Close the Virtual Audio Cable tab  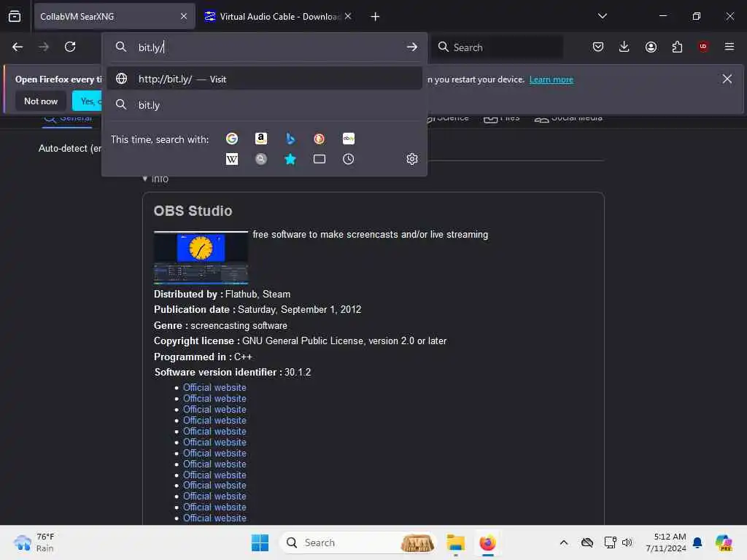[348, 16]
